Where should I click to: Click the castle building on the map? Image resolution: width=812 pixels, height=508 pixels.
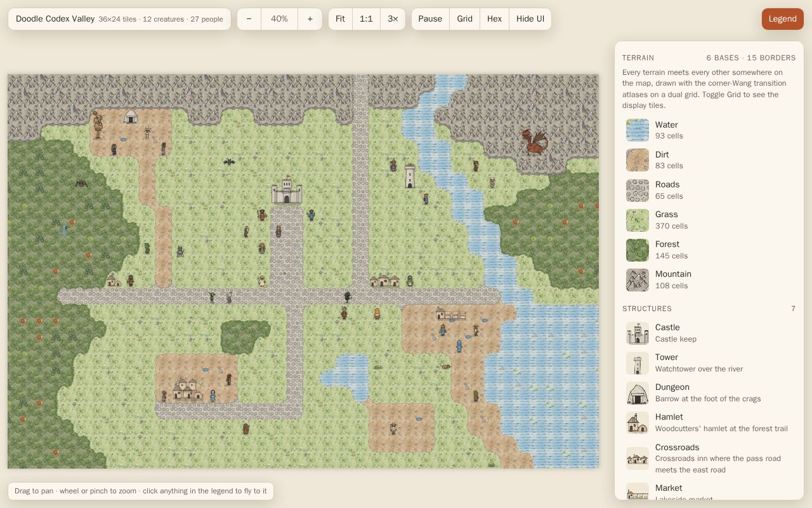[287, 190]
